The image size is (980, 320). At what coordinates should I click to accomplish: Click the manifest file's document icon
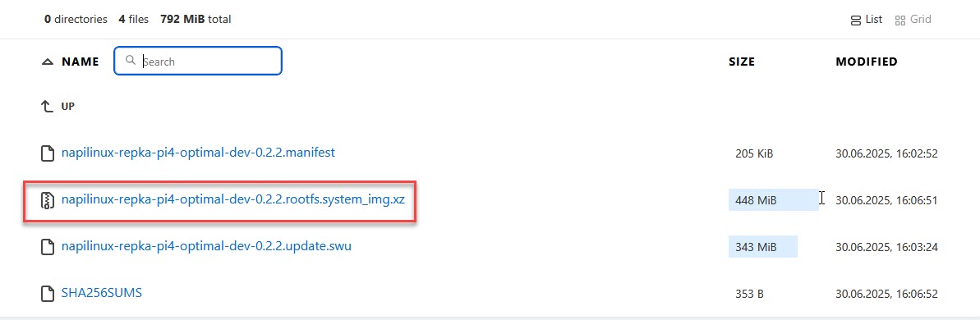(x=48, y=153)
